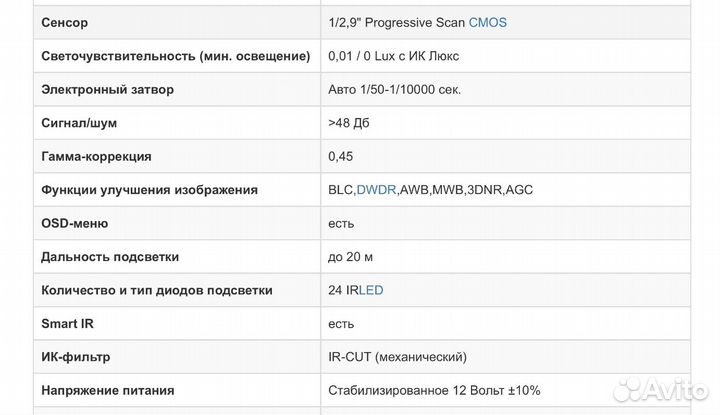720x415 pixels.
Task: Select the "Сенсор" row label
Action: pos(65,21)
